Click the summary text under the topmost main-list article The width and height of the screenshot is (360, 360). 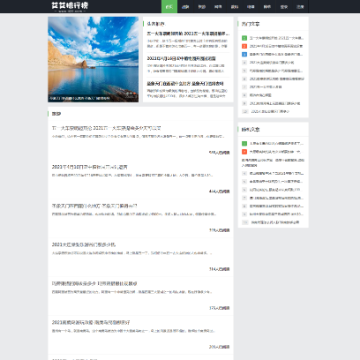click(138, 136)
